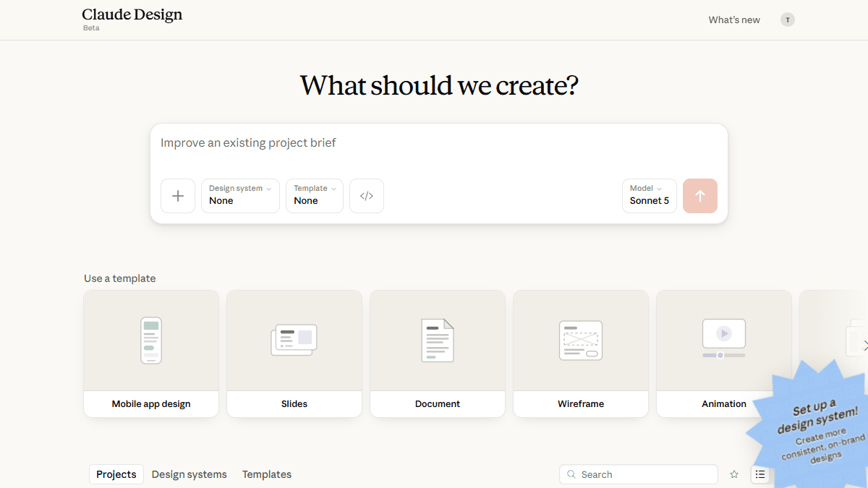The height and width of the screenshot is (488, 868).
Task: Switch to the Templates tab
Action: click(267, 474)
